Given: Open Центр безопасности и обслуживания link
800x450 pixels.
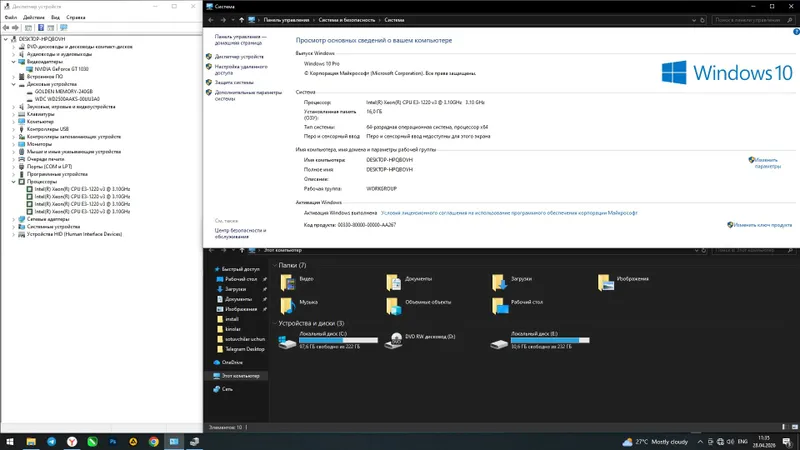Looking at the screenshot, I should click(x=240, y=233).
